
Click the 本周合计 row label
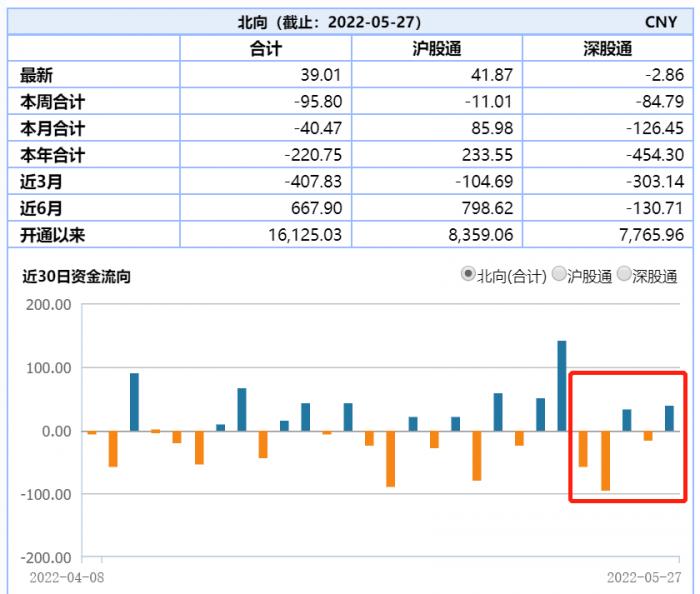pyautogui.click(x=52, y=102)
